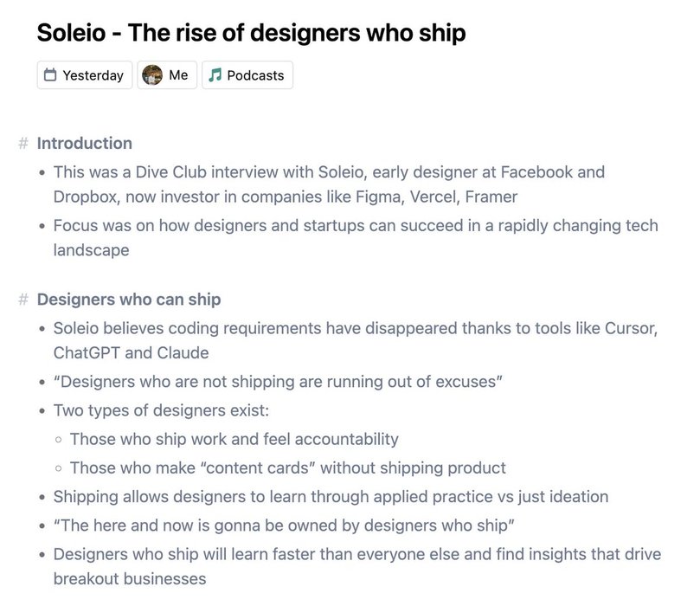This screenshot has height=606, width=700.
Task: Click the bullet about Dive Club interview
Action: (x=330, y=184)
